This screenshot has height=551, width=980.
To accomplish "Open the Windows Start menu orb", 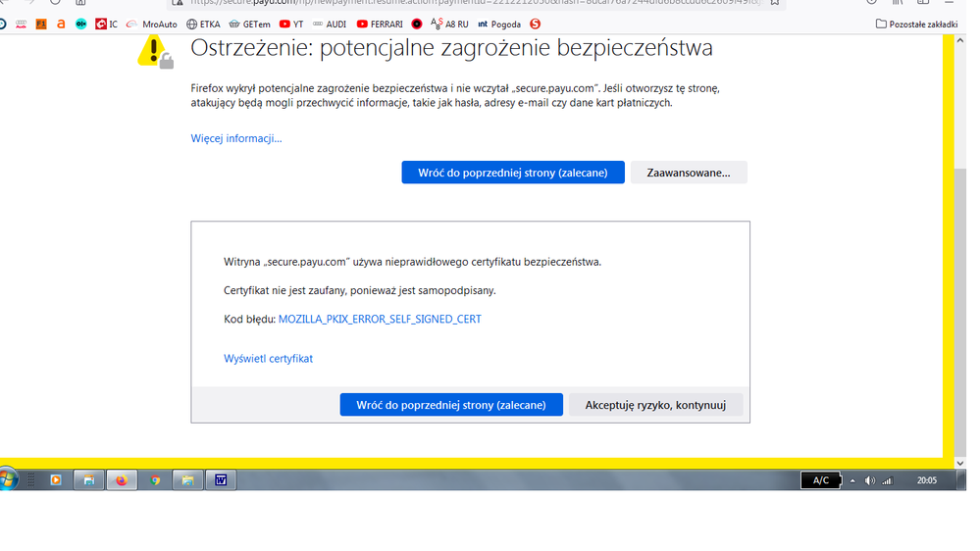I will click(x=8, y=479).
